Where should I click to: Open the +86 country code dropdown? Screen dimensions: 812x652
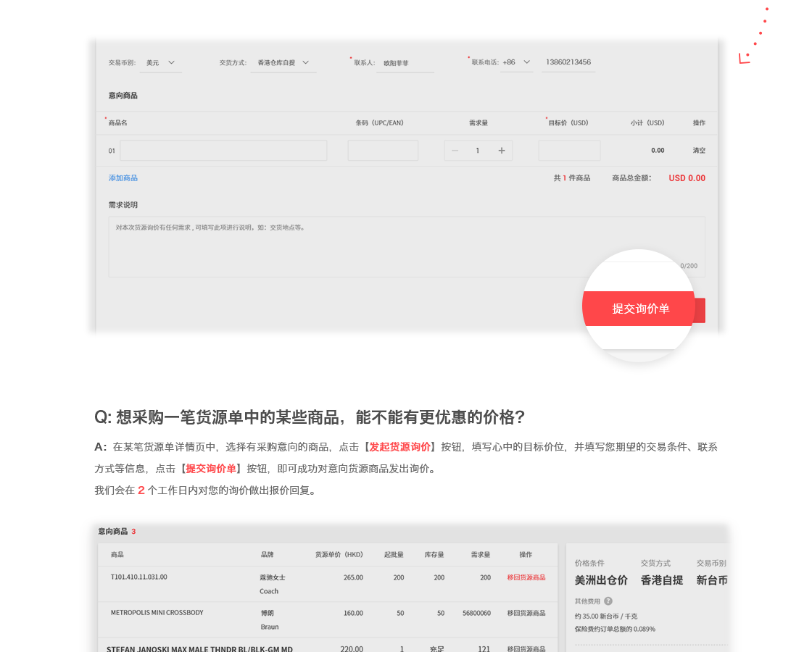click(517, 62)
